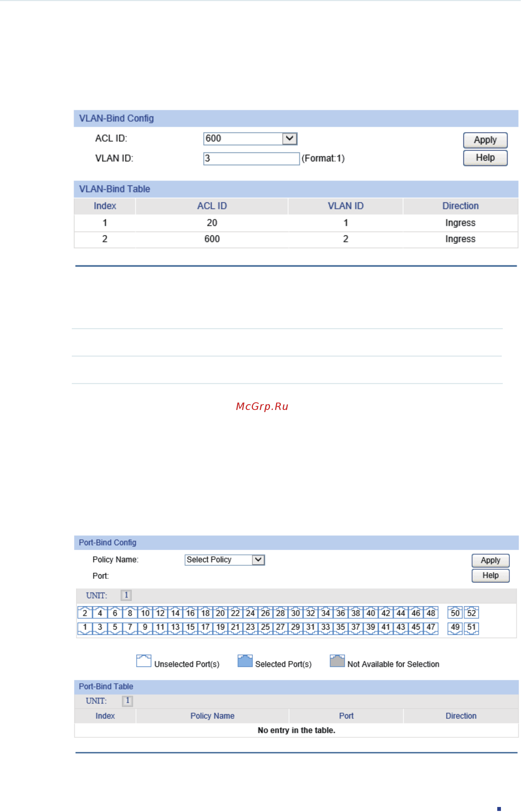Apply the Port-Bind configuration
This screenshot has width=521, height=812.
(x=491, y=561)
